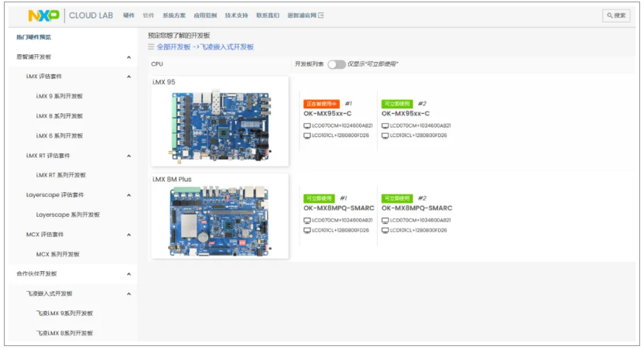Select 飞凌i.MX 9系列开发板 in sidebar

click(x=64, y=314)
